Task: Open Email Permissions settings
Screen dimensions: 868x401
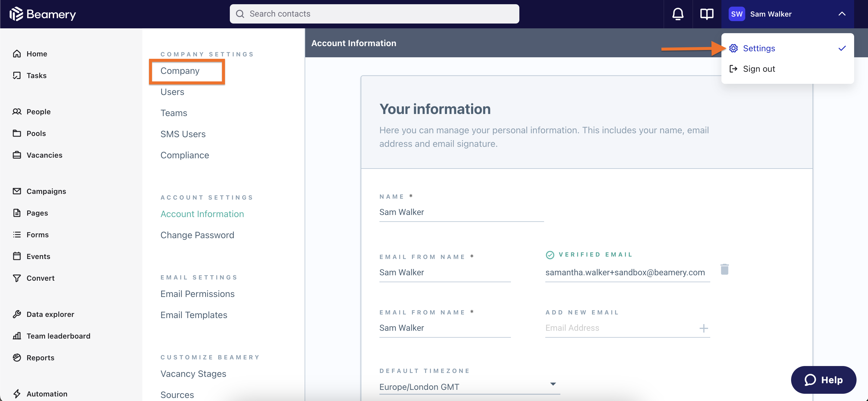Action: 198,294
